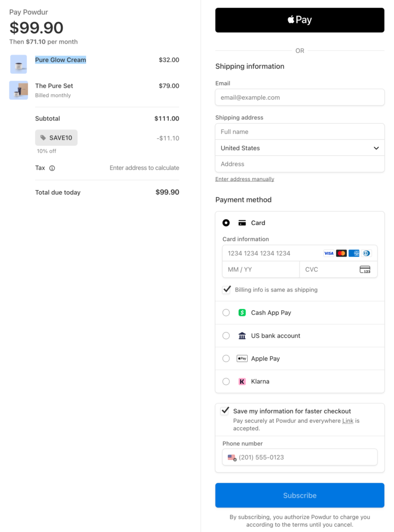This screenshot has width=394, height=532.
Task: Click the SAVE10 promo code tag
Action: coord(57,138)
